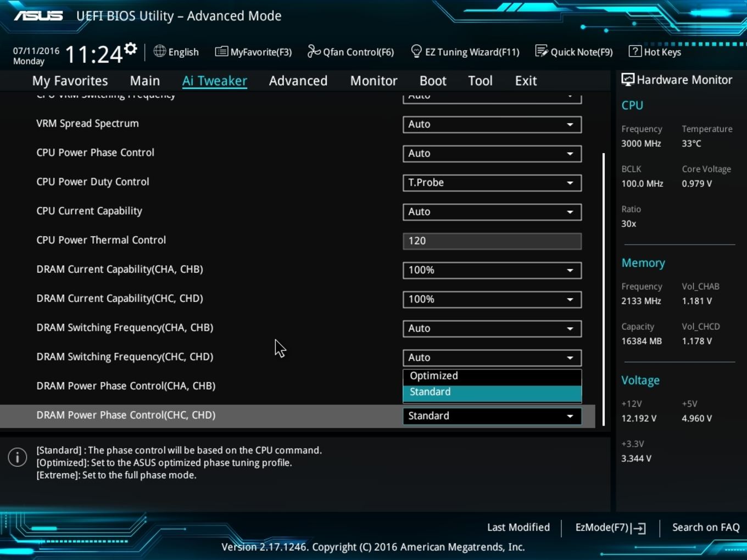Launch EZ Tuning Wizard lightbulb icon
This screenshot has height=560, width=747.
416,51
